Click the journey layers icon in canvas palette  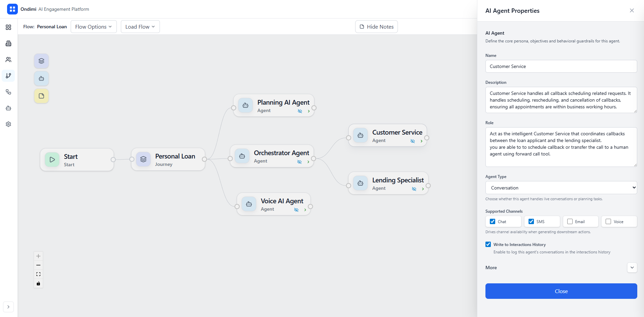(x=41, y=61)
